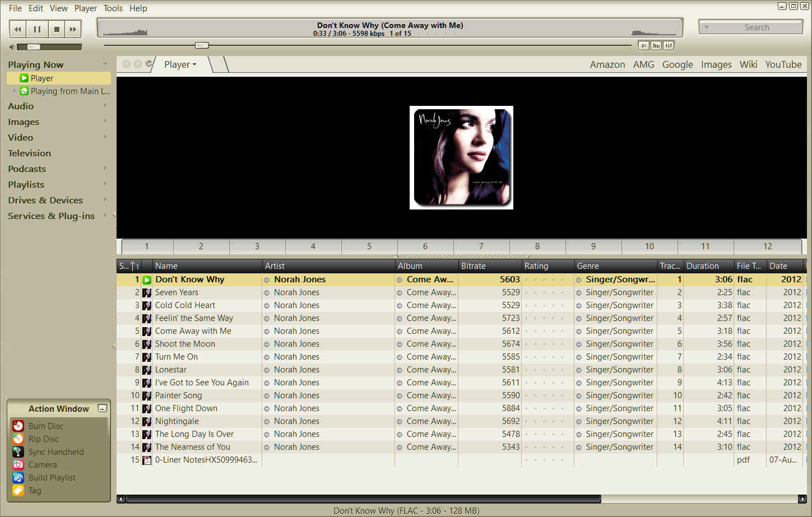Select Television in sidebar
812x517 pixels.
[x=29, y=153]
